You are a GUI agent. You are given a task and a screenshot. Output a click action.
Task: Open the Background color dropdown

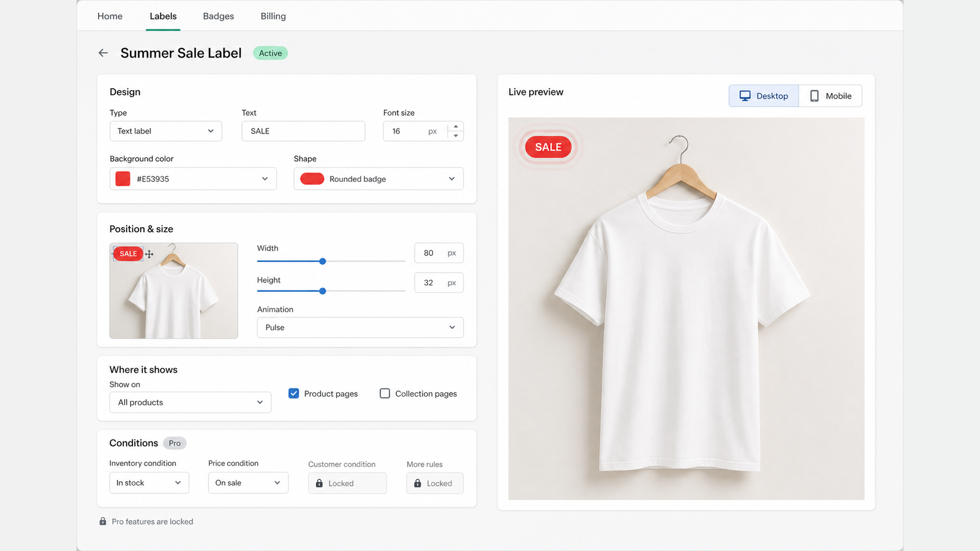(193, 179)
